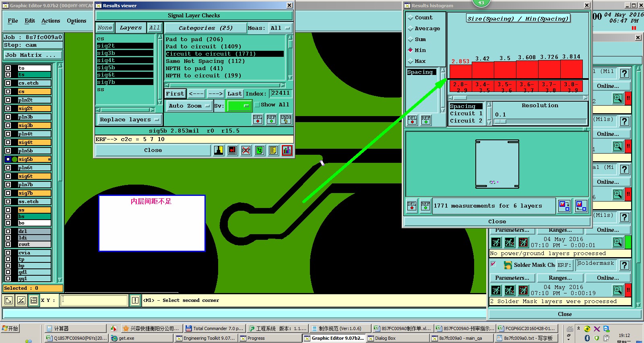The width and height of the screenshot is (644, 343).
Task: Click the yellow report notes icon in Results viewer
Action: 273,150
